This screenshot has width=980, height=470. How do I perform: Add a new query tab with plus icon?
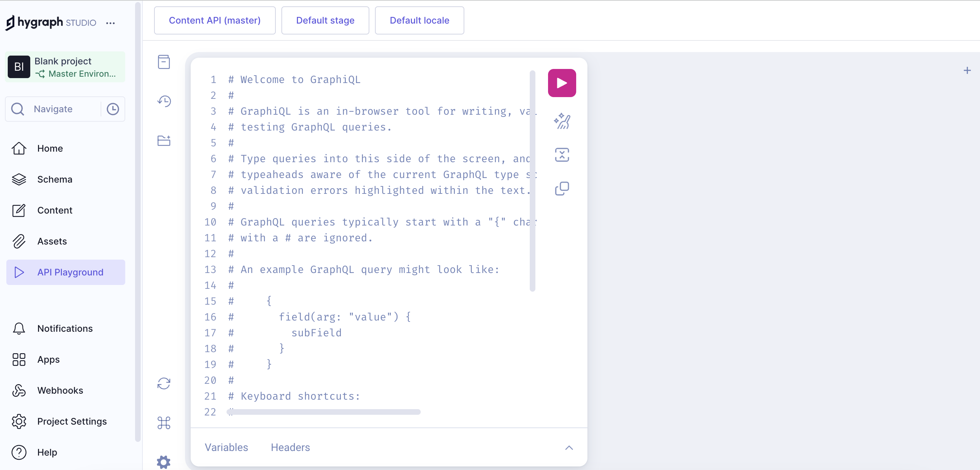click(x=967, y=70)
